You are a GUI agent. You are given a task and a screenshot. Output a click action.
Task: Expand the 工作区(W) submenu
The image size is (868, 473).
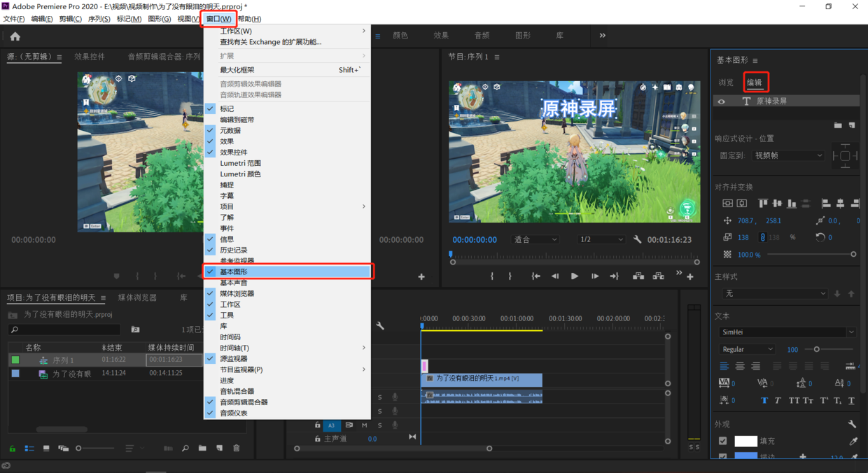288,31
